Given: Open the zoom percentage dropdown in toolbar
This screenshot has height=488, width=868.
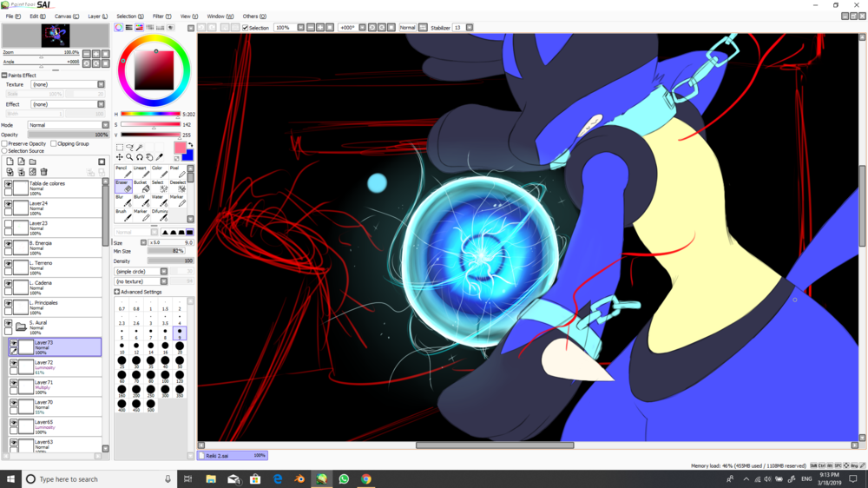Looking at the screenshot, I should coord(300,28).
